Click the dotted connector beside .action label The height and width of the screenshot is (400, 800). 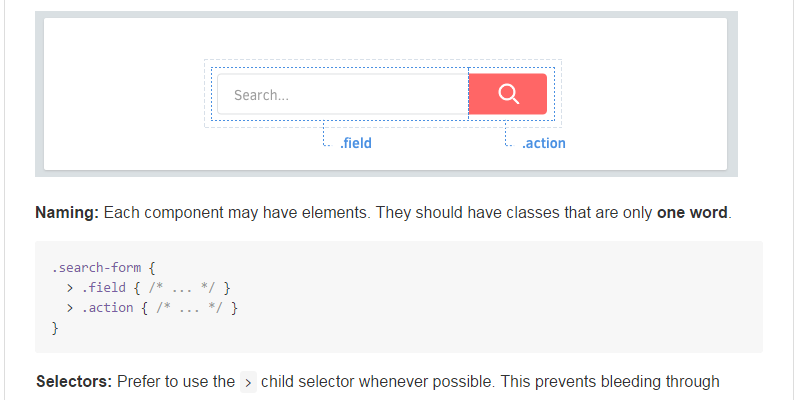point(507,138)
